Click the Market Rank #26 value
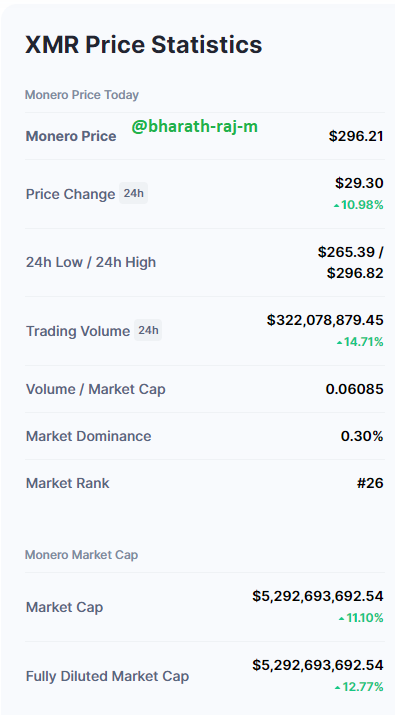 pyautogui.click(x=370, y=483)
